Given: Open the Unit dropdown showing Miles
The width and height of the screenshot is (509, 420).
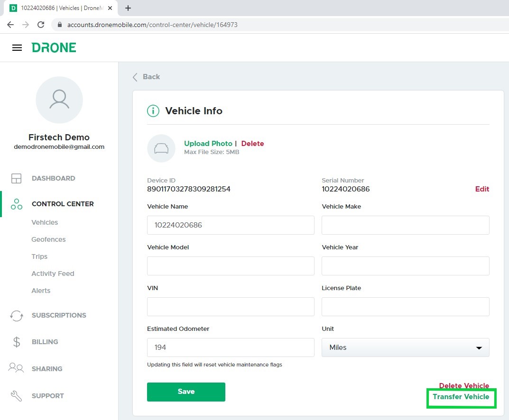Looking at the screenshot, I should [405, 347].
